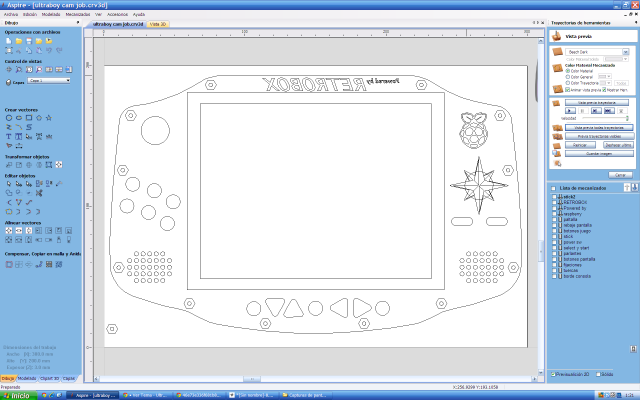Viewport: 640px width, 400px height.
Task: Open the Modelado menu
Action: (51, 14)
